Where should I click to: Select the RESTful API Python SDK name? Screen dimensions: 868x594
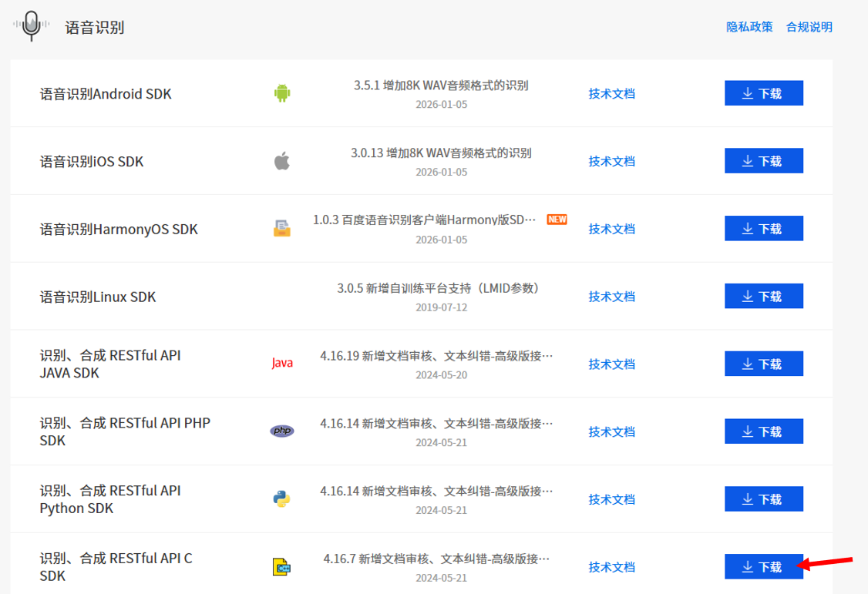pyautogui.click(x=110, y=499)
